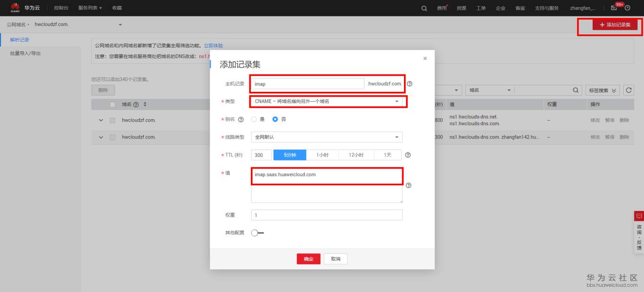Toggle the 其他配置 switch

[x=257, y=233]
